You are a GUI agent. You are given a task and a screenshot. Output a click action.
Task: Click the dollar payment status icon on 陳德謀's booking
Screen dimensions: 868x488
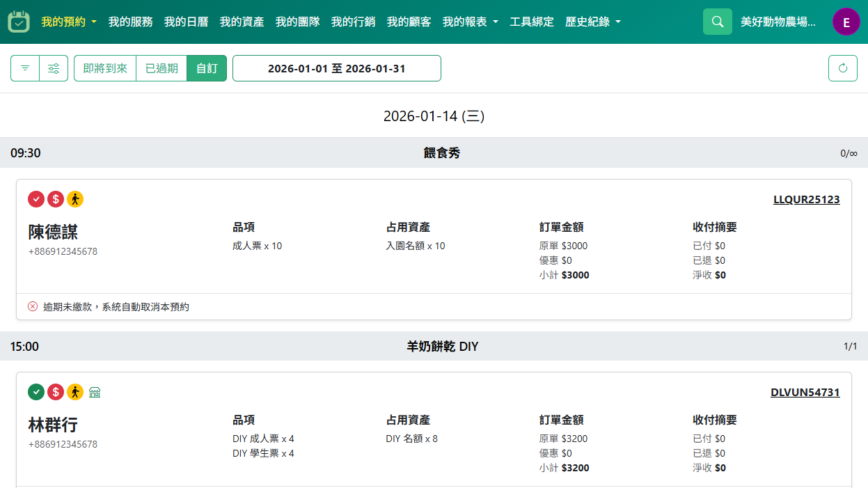point(56,199)
